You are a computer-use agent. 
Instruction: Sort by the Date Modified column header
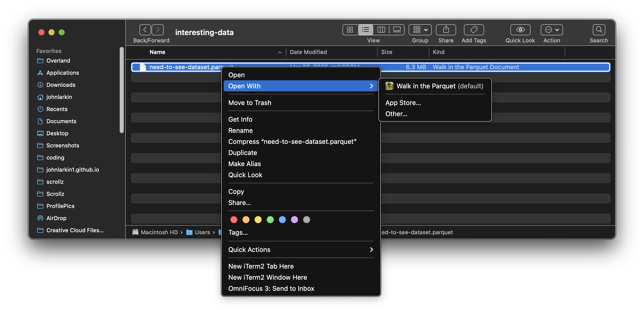[332, 52]
